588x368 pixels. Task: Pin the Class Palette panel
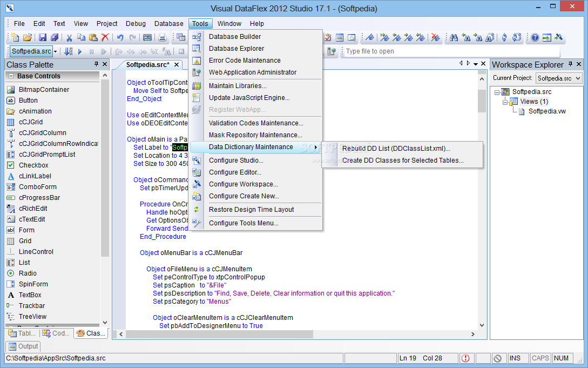[96, 64]
